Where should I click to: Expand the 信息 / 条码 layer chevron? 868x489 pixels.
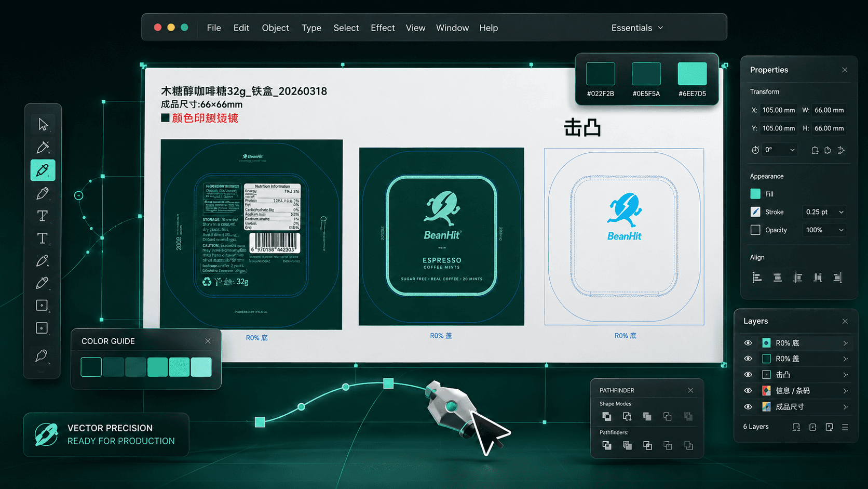[x=845, y=391]
